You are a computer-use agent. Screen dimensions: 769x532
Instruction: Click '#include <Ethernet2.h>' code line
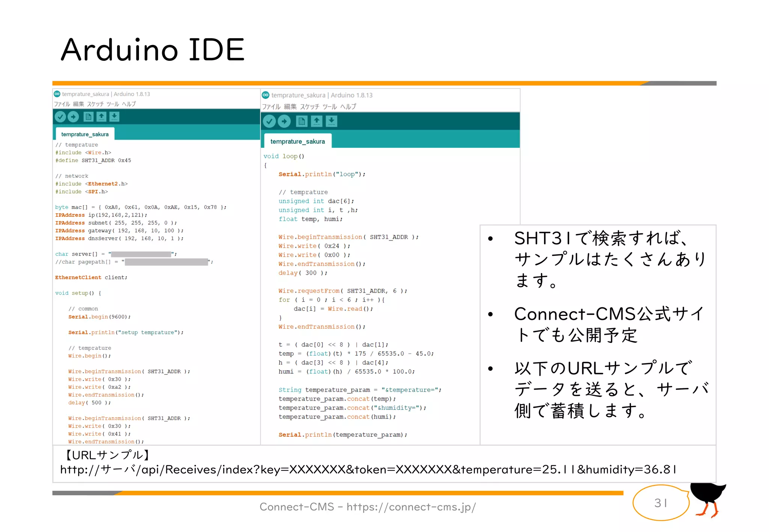coord(92,184)
